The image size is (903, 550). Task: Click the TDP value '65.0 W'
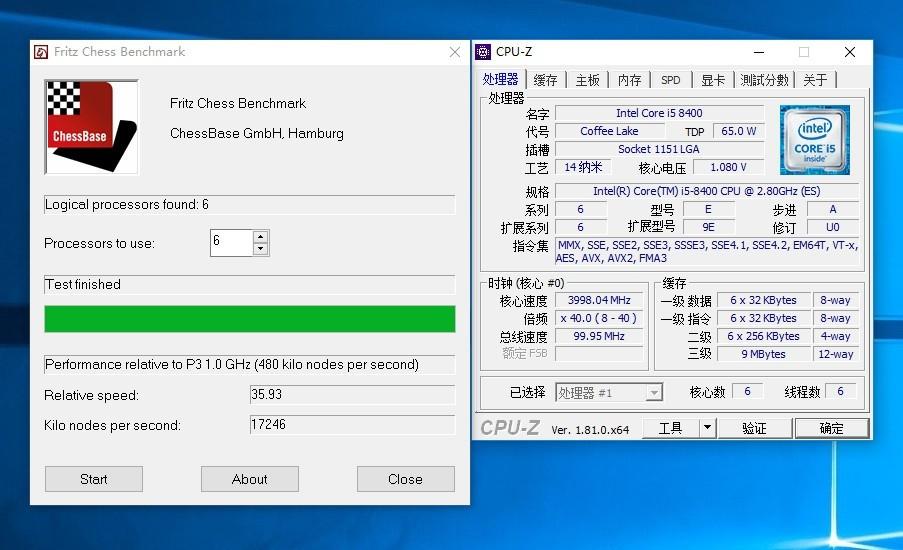point(739,131)
